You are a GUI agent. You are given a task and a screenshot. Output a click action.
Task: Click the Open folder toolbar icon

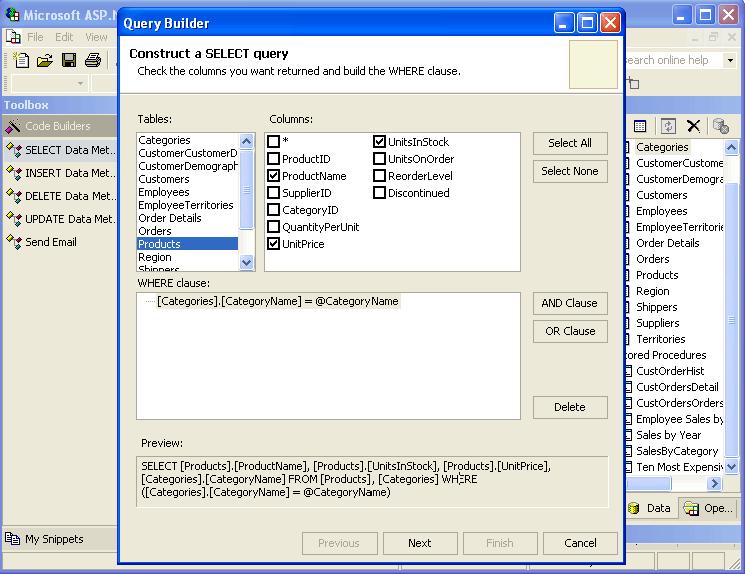[x=45, y=60]
